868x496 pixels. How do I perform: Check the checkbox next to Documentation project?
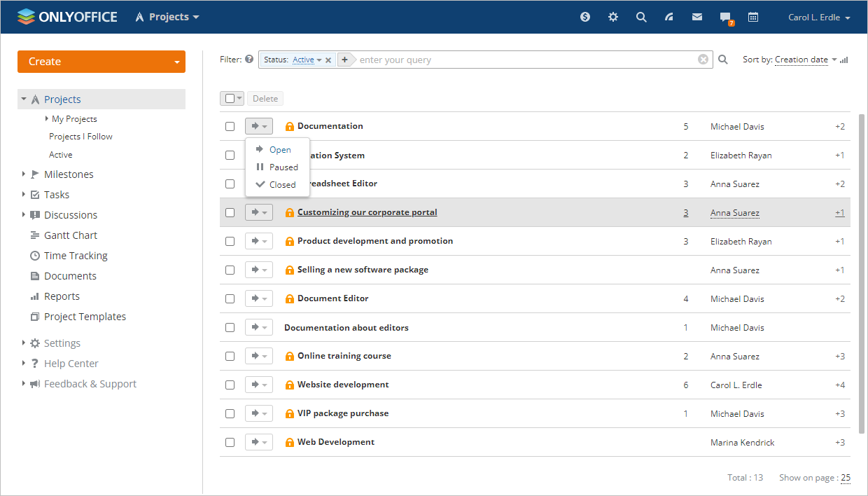click(230, 126)
